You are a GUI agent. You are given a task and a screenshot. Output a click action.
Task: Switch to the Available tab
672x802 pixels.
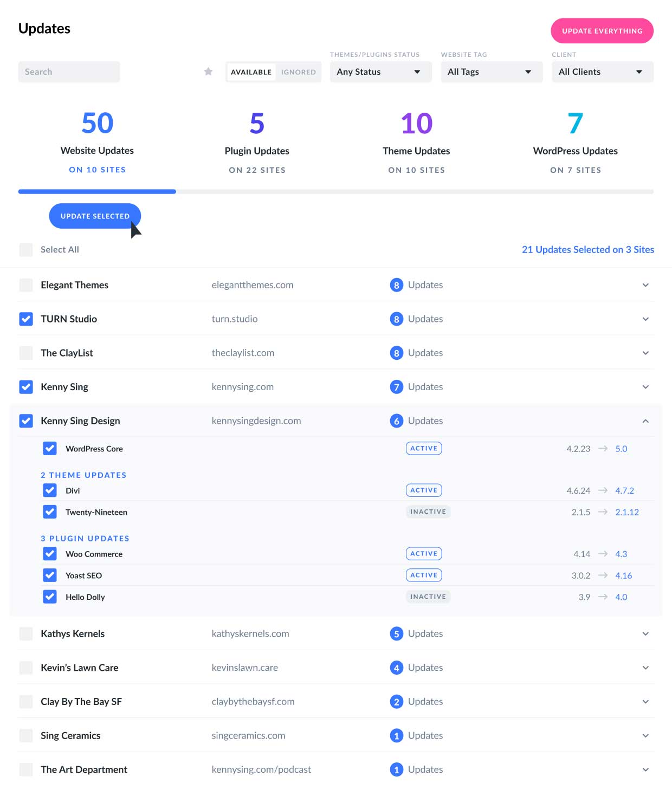(251, 72)
